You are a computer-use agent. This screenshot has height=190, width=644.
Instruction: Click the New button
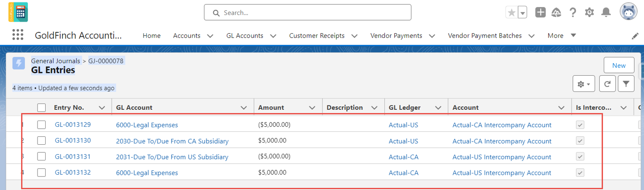619,65
